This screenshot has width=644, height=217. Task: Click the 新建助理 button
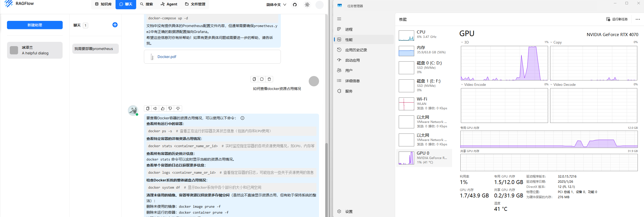coord(35,25)
